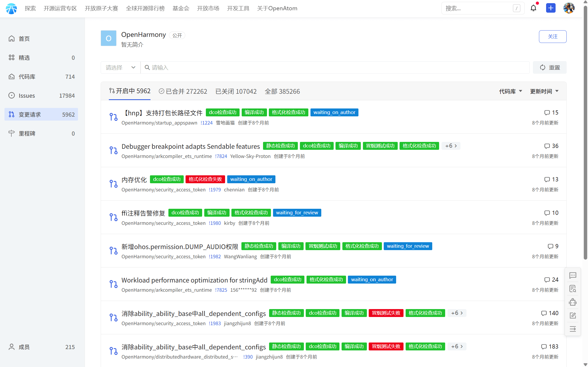Screen dimensions: 588x367
Task: Switch to 开启中 5962 tab
Action: [x=130, y=91]
